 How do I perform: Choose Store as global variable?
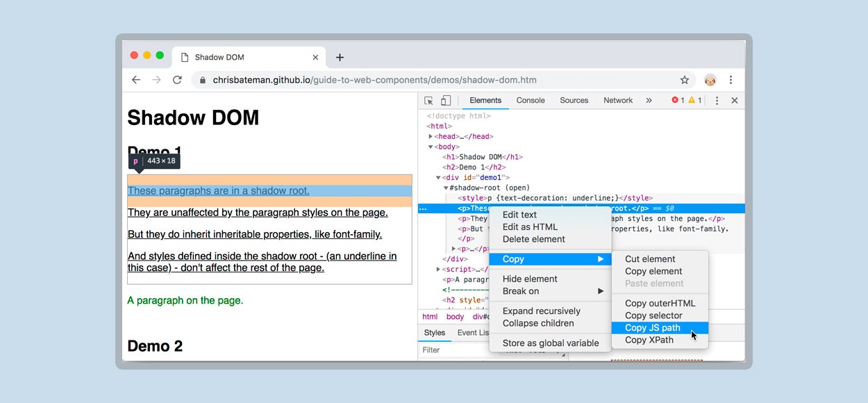pos(551,343)
